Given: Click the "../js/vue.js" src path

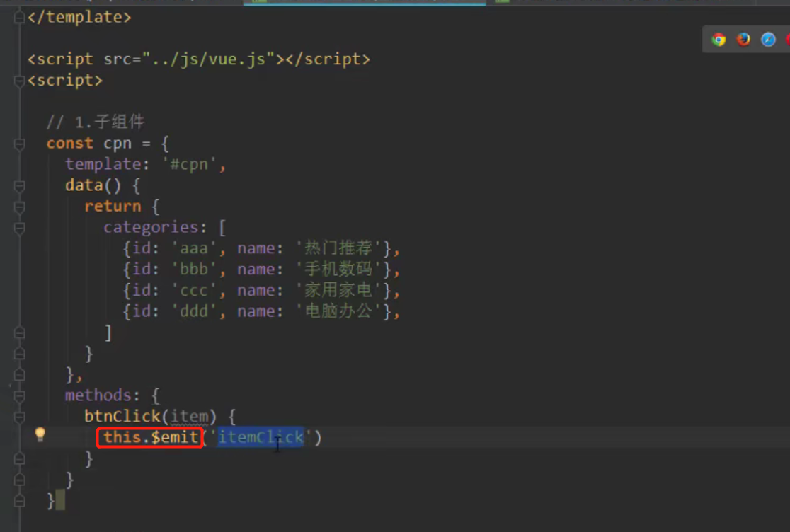Looking at the screenshot, I should (209, 59).
